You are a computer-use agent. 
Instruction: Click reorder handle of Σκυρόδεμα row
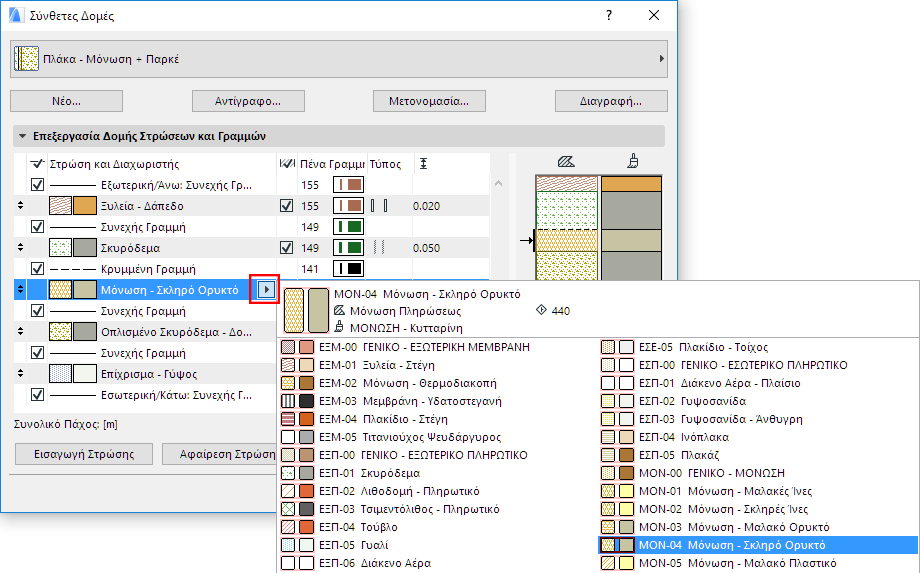coord(21,248)
